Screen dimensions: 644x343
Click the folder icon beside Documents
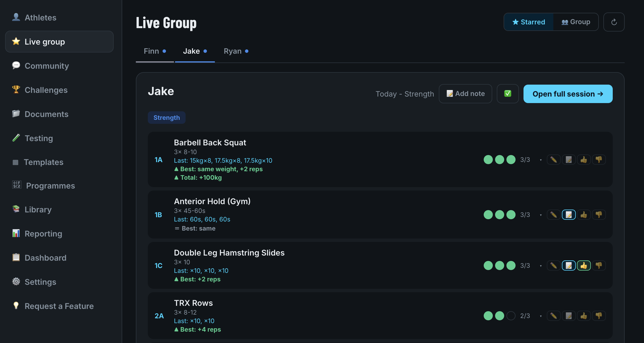[16, 114]
